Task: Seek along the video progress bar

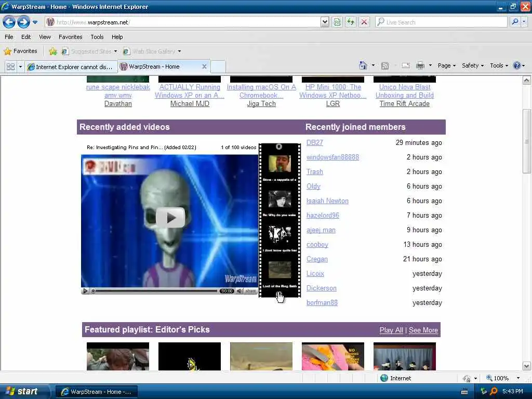Action: (x=155, y=291)
